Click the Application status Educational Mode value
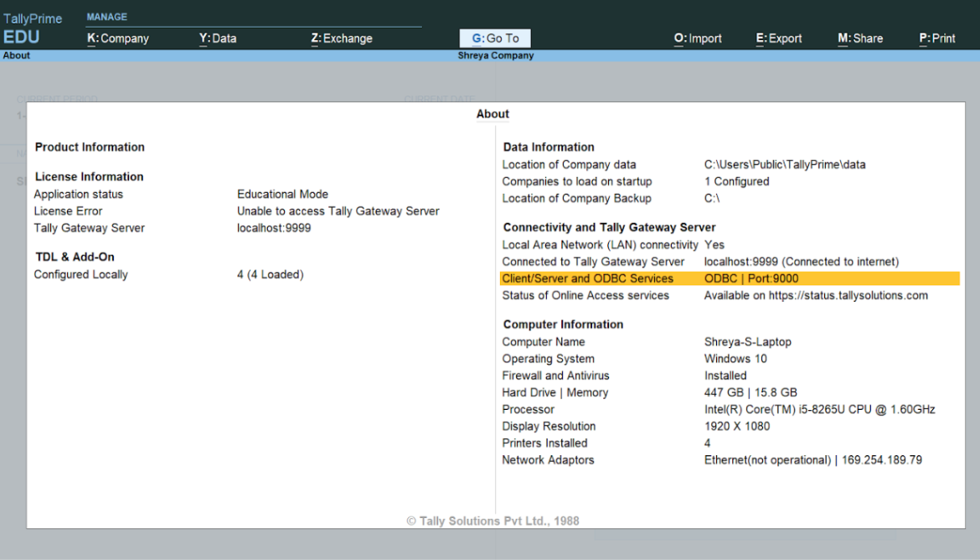The height and width of the screenshot is (560, 980). click(282, 194)
